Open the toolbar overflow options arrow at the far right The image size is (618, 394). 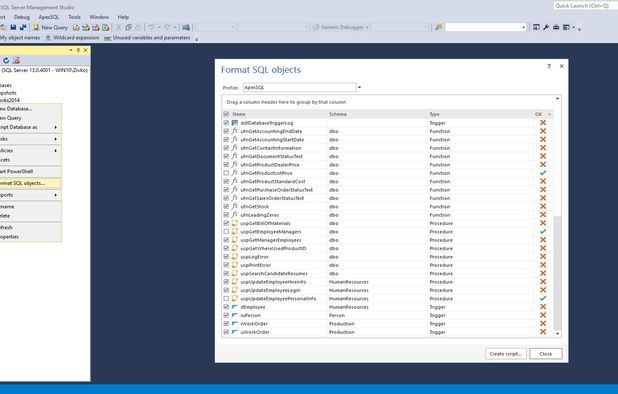tap(579, 28)
